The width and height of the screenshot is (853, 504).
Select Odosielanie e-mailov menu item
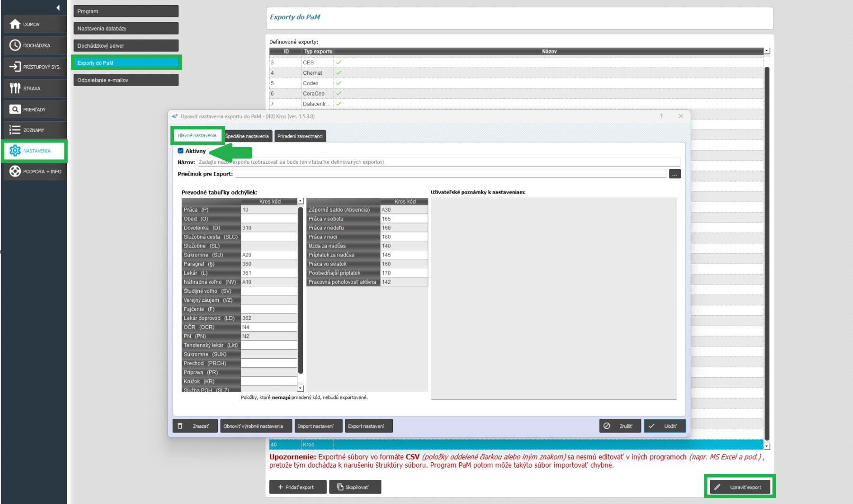pos(126,80)
